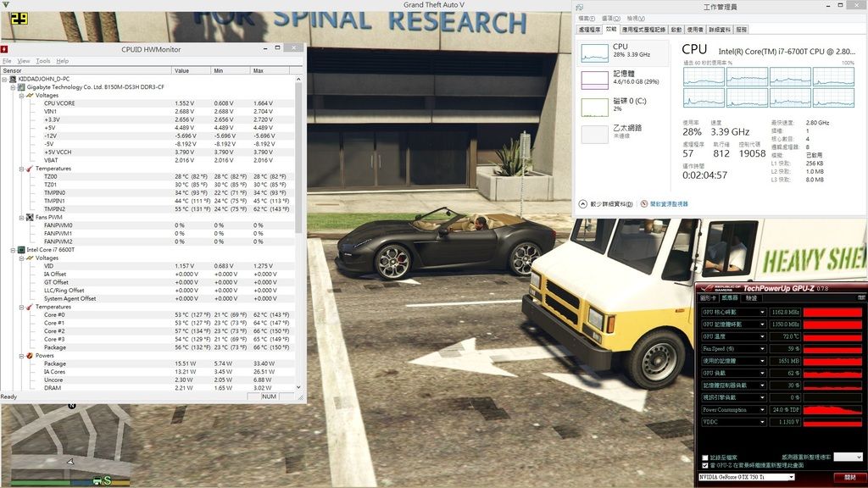Screen dimensions: 868x488
Task: Open the Help menu in HWMonitor
Action: 63,61
